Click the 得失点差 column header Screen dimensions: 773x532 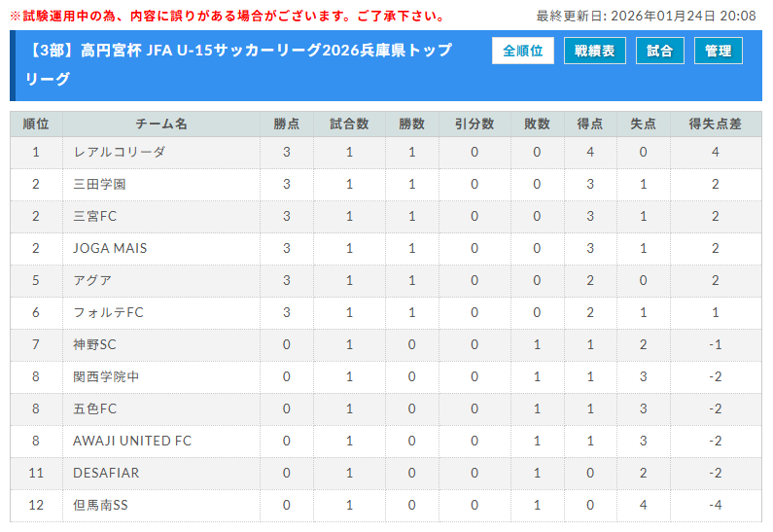[x=715, y=124]
